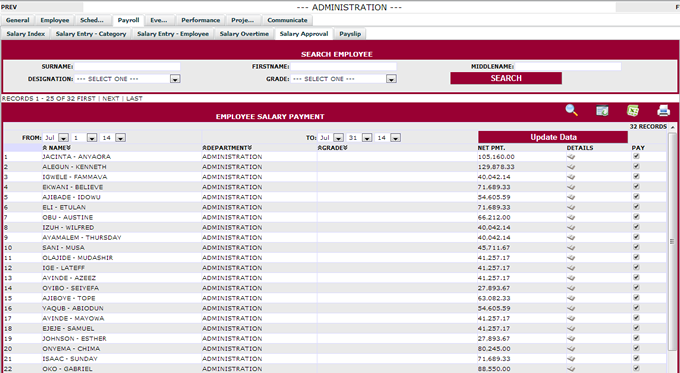680x373 pixels.
Task: Uncheck PAY for SANI - MUSA
Action: click(636, 247)
